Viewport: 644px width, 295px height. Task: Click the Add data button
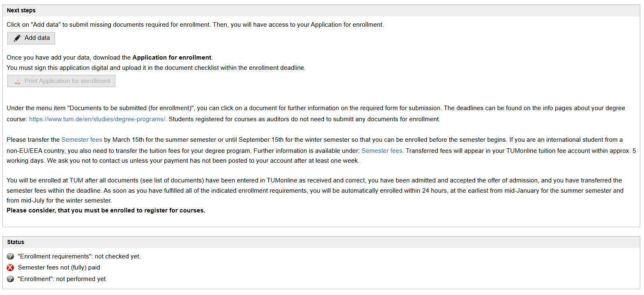[x=31, y=38]
